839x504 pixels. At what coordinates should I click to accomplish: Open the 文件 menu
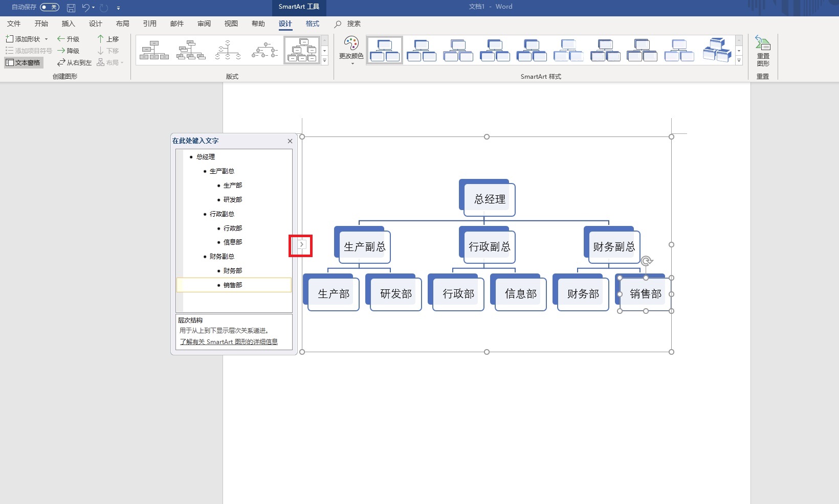tap(14, 24)
